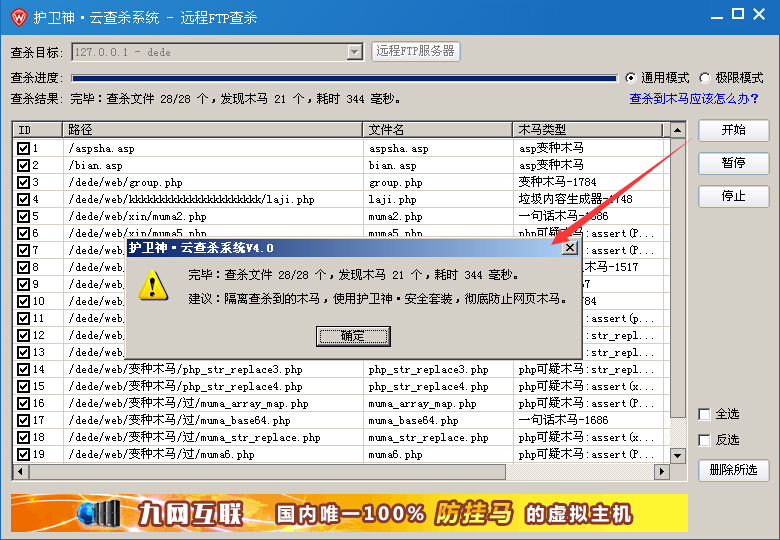Confirm the dialog with 确定 button
Viewport: 780px width, 540px height.
coord(353,336)
